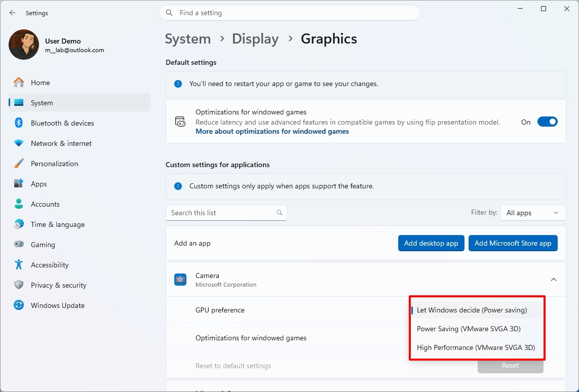Turn off Optimizations for windowed games toggle
Image resolution: width=579 pixels, height=392 pixels.
(547, 122)
